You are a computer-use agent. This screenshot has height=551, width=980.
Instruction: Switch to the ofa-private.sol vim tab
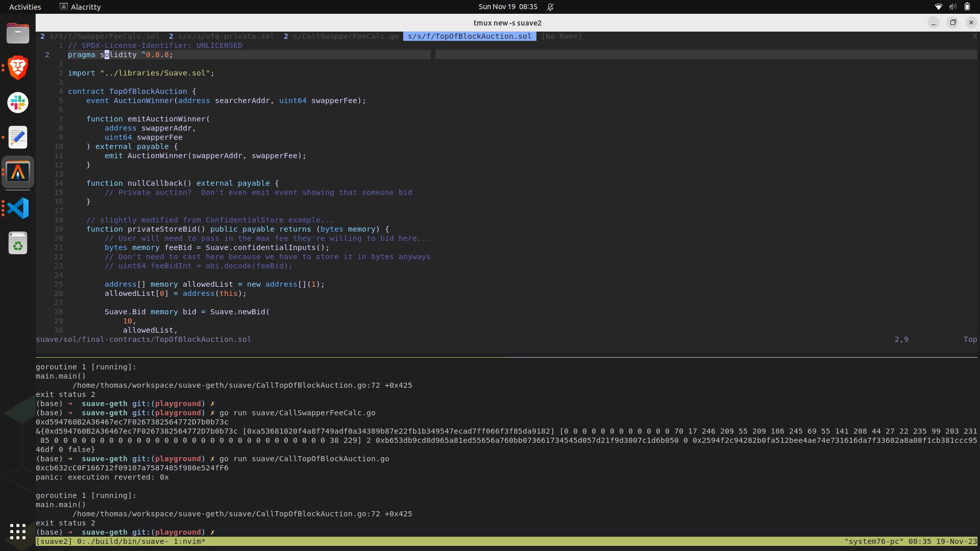point(222,36)
